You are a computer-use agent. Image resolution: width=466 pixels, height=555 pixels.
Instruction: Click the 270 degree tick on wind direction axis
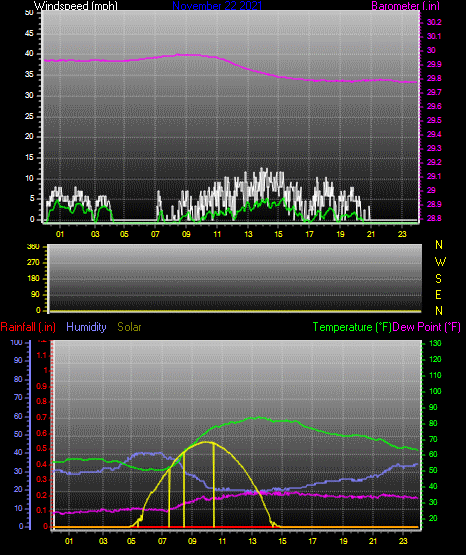click(x=33, y=263)
